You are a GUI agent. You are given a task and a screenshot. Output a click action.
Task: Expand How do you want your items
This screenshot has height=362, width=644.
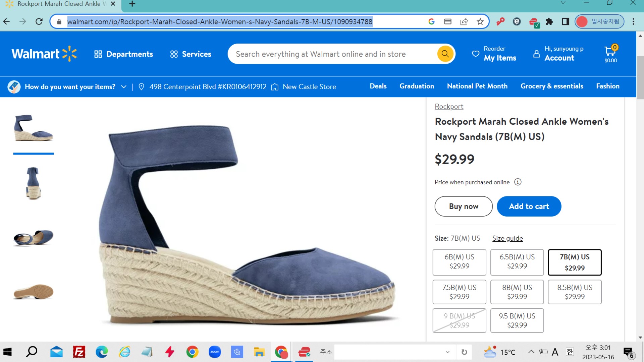(70, 87)
